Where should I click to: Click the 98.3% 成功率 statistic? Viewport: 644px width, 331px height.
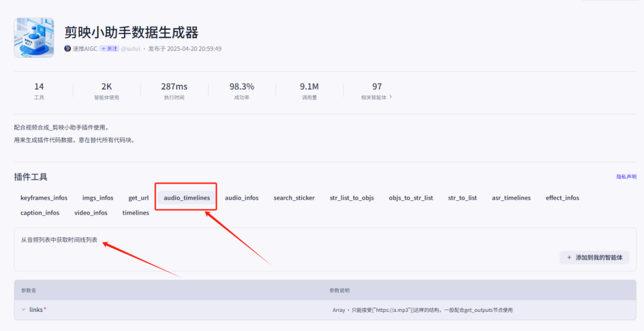pyautogui.click(x=241, y=91)
